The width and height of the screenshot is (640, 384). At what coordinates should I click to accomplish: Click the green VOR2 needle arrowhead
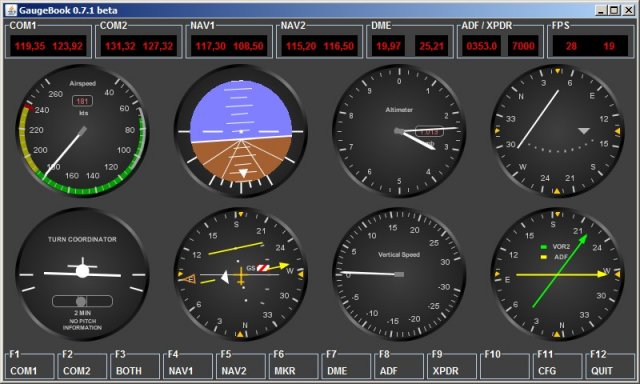[583, 239]
